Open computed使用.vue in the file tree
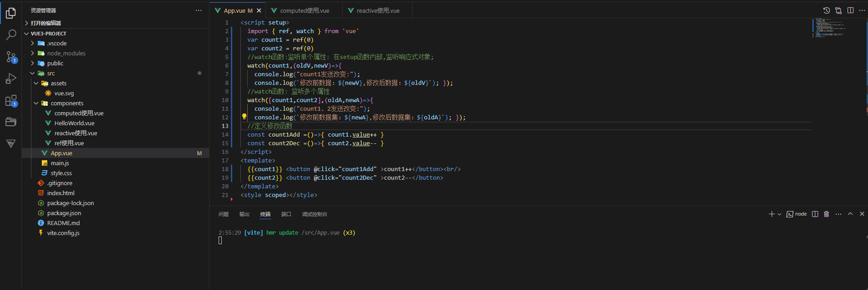868x290 pixels. click(115, 113)
